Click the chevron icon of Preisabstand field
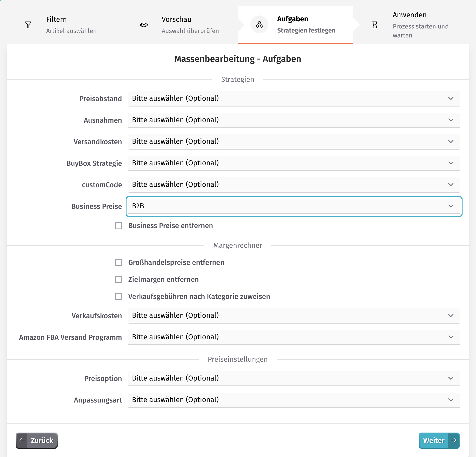Image resolution: width=476 pixels, height=457 pixels. [451, 98]
